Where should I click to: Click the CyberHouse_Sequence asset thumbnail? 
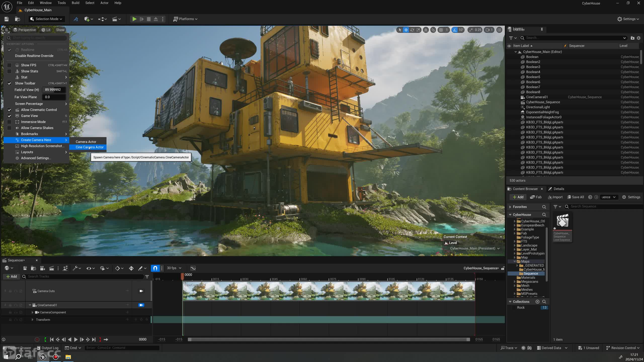tap(562, 221)
